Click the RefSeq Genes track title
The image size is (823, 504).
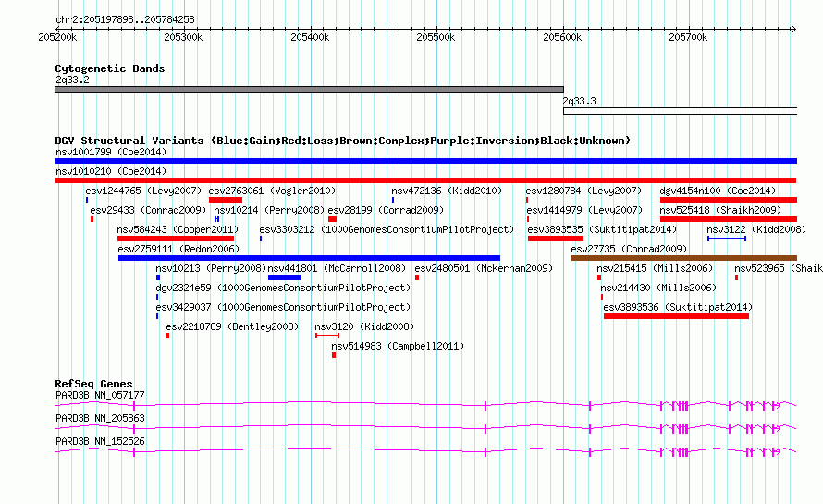[x=93, y=384]
